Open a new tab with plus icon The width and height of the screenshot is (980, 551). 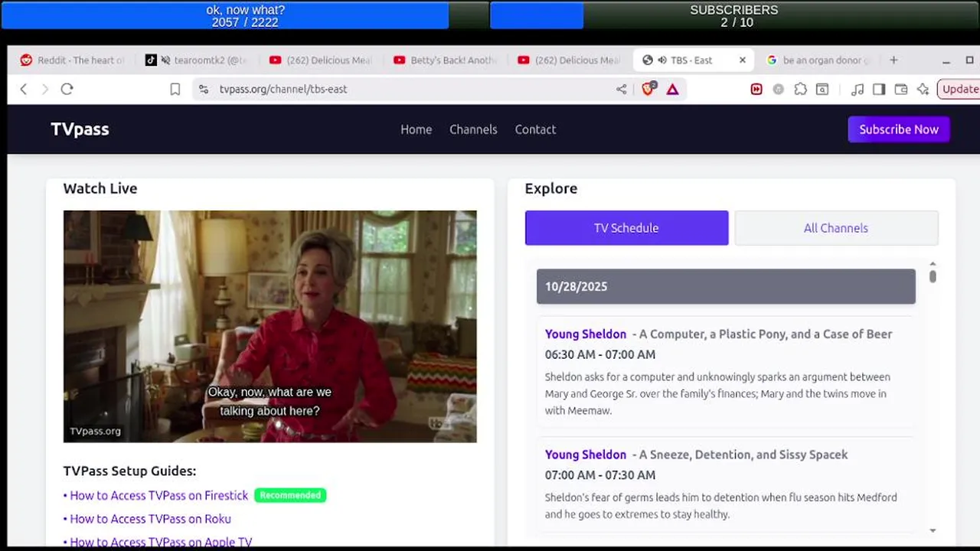[893, 60]
